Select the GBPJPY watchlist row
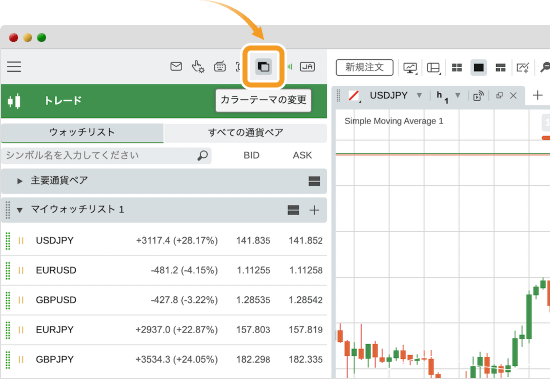 pos(164,360)
